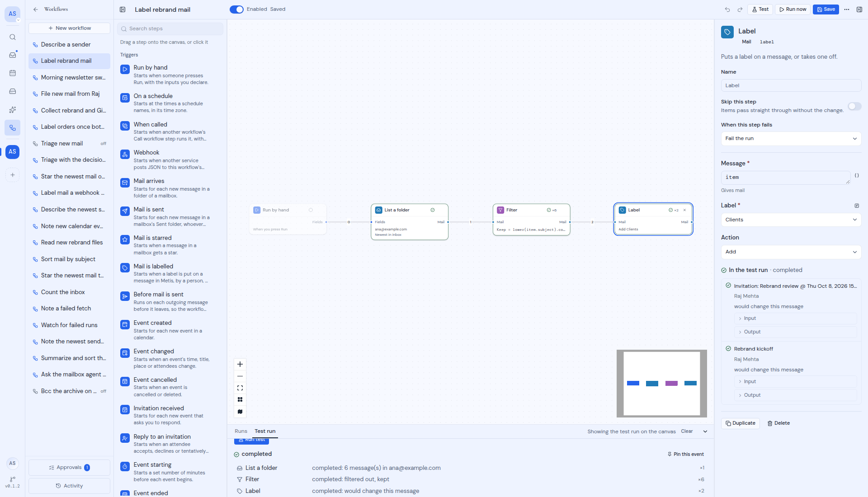Open the When this step fails dropdown
868x497 pixels.
click(791, 139)
